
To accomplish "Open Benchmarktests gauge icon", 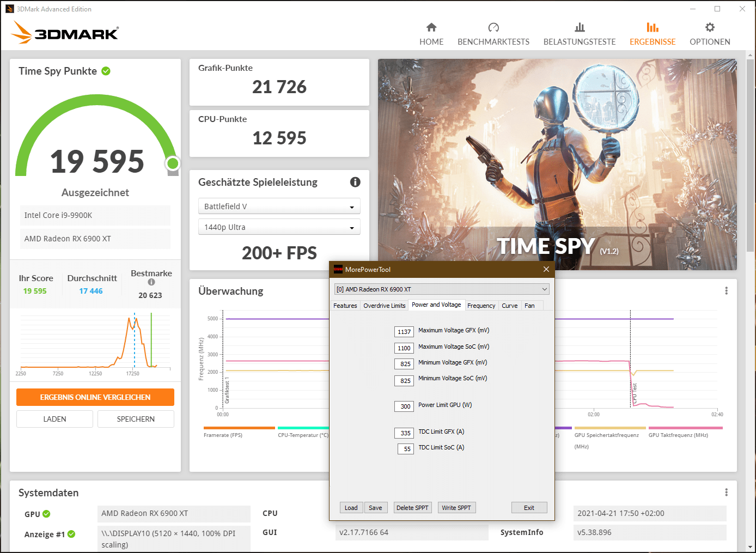I will click(x=493, y=27).
